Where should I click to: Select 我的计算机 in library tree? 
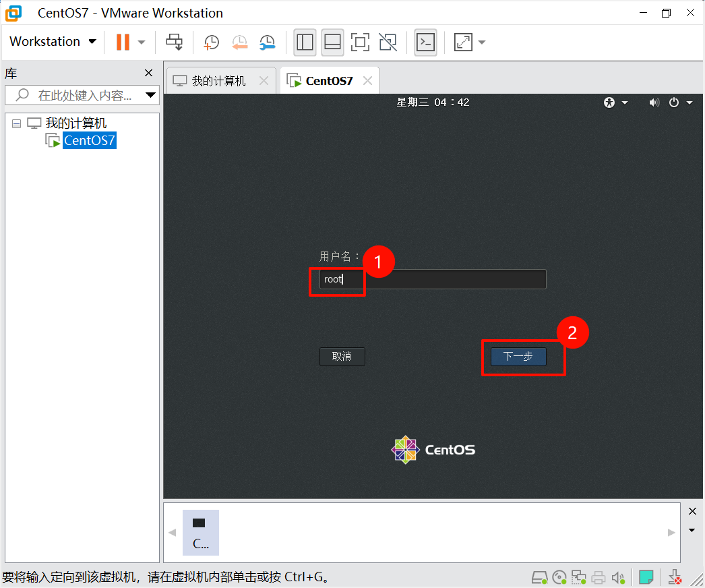76,123
